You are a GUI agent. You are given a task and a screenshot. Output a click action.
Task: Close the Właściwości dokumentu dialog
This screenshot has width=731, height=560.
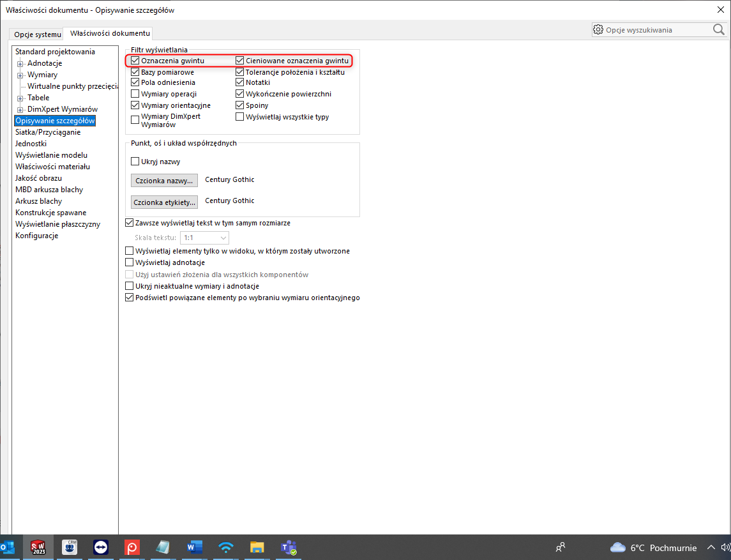pos(720,10)
